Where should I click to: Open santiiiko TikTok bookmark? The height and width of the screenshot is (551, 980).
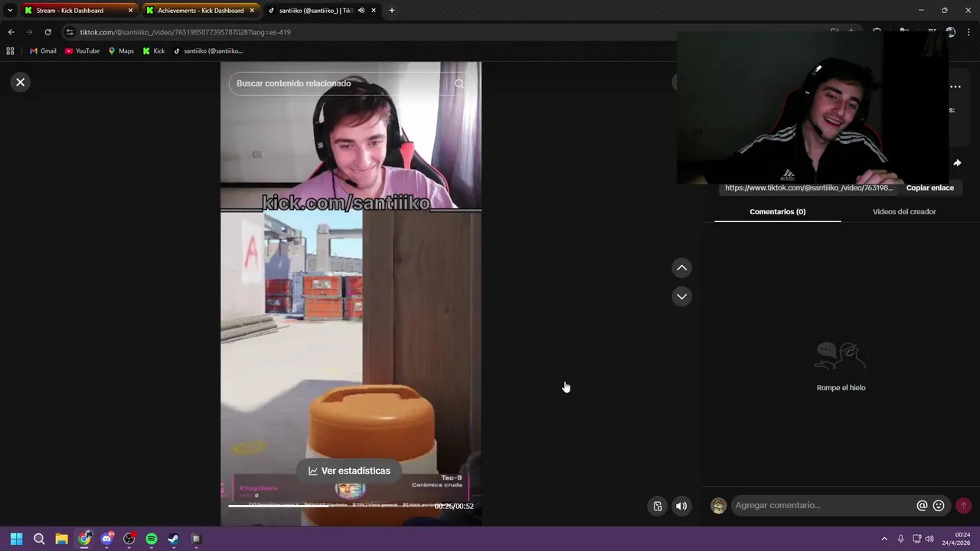[208, 51]
